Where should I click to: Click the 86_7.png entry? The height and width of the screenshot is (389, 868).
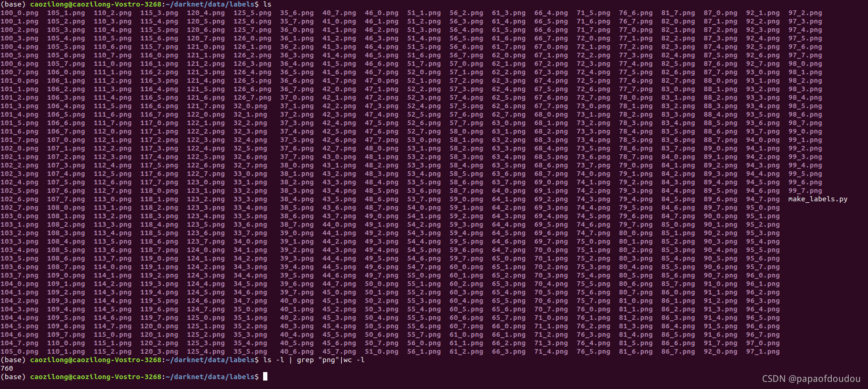tap(678, 351)
